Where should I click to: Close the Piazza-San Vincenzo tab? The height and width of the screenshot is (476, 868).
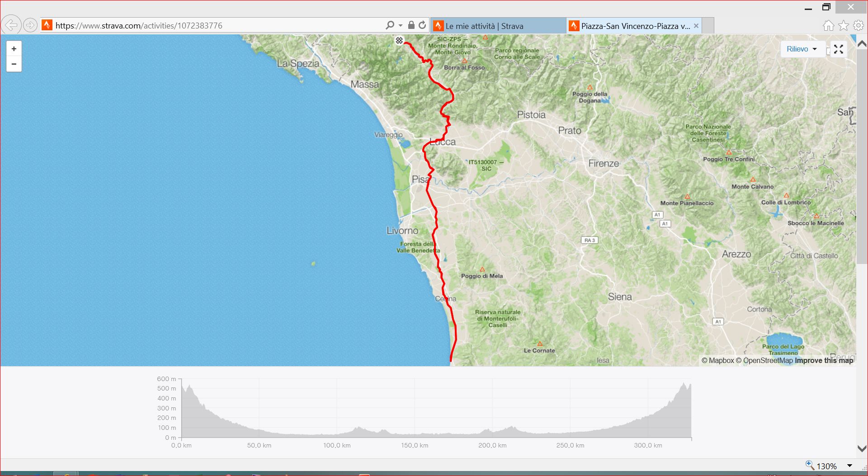(696, 26)
